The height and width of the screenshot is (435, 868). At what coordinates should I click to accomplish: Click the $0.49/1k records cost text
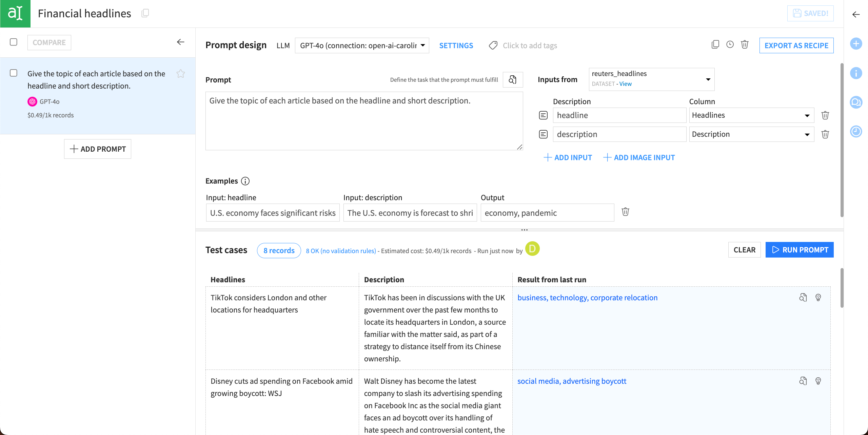(x=51, y=115)
